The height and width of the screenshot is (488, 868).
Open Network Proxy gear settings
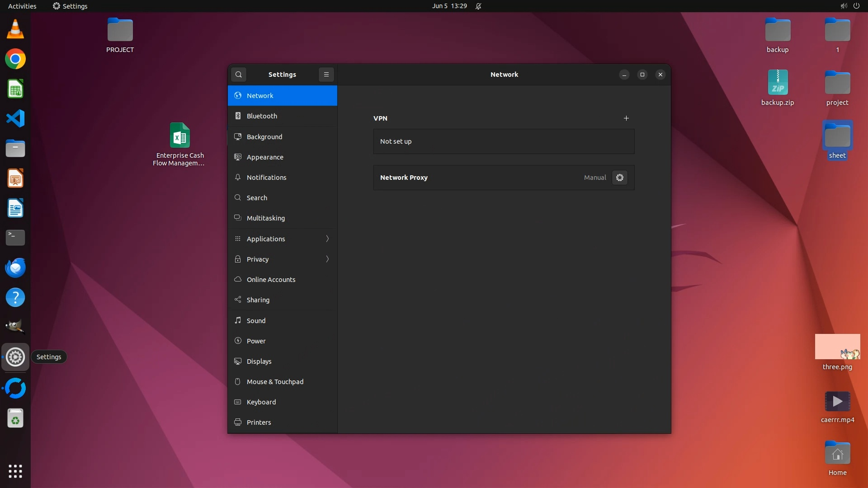click(x=619, y=178)
